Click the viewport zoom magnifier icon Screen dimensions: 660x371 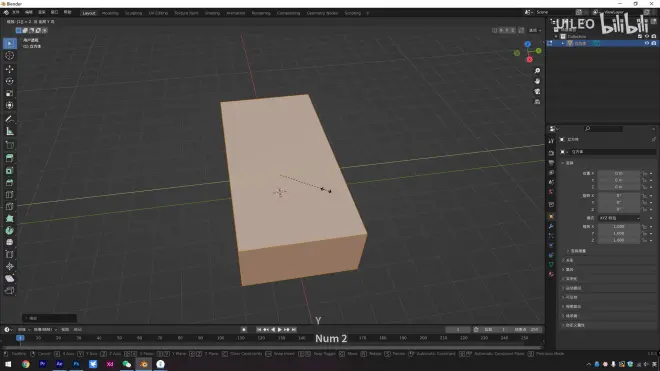[537, 71]
